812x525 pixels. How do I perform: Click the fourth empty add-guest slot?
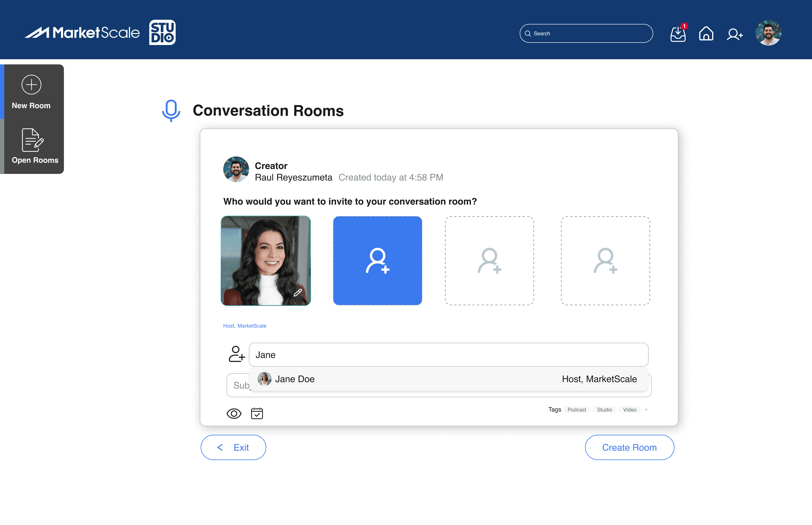click(x=605, y=261)
